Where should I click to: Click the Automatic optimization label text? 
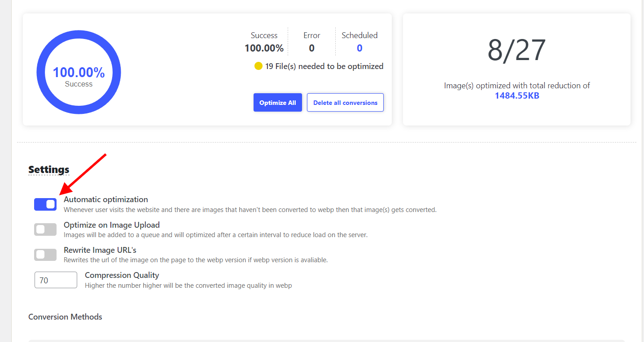point(106,199)
